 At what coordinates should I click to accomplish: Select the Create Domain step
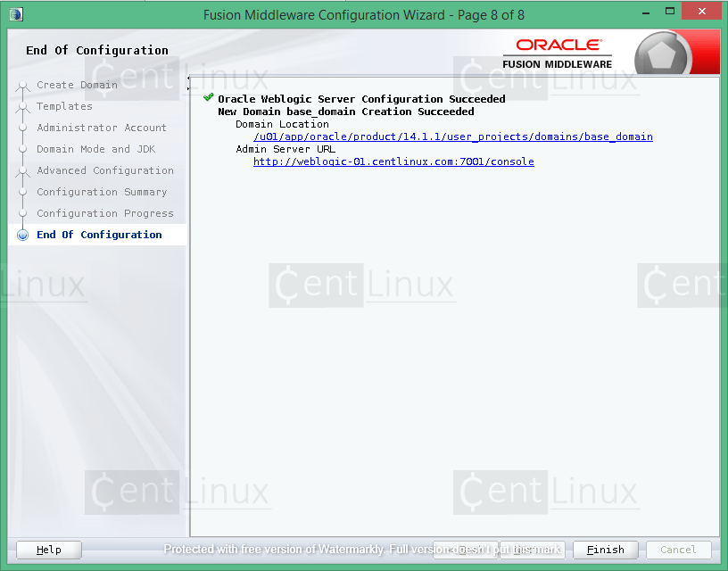point(77,85)
